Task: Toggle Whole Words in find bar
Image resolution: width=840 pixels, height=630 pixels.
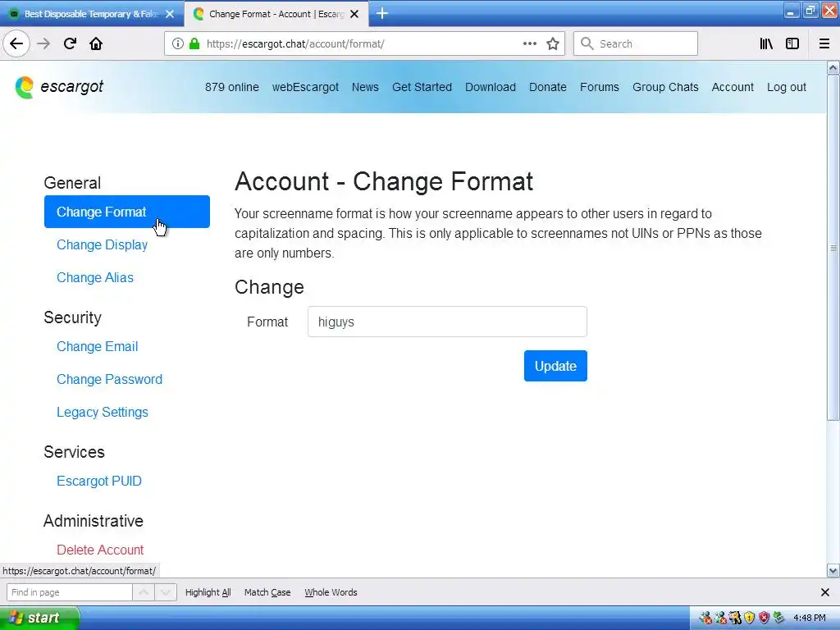Action: pos(331,592)
